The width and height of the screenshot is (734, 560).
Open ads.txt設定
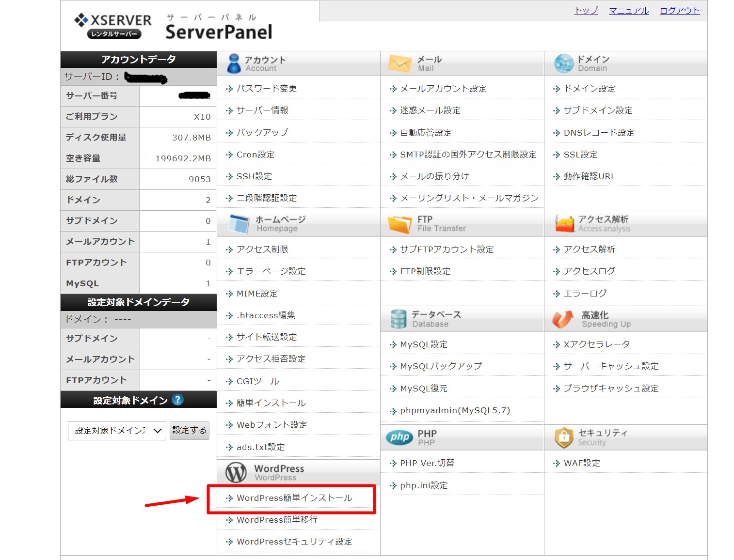(x=260, y=447)
